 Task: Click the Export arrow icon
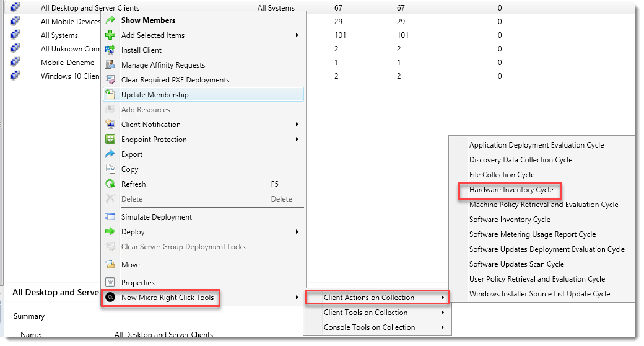point(110,154)
